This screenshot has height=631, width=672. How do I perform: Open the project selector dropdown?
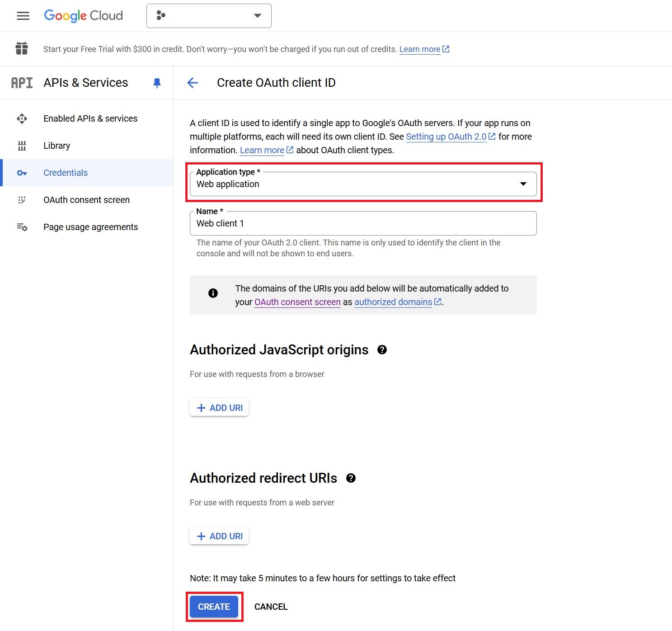(209, 16)
